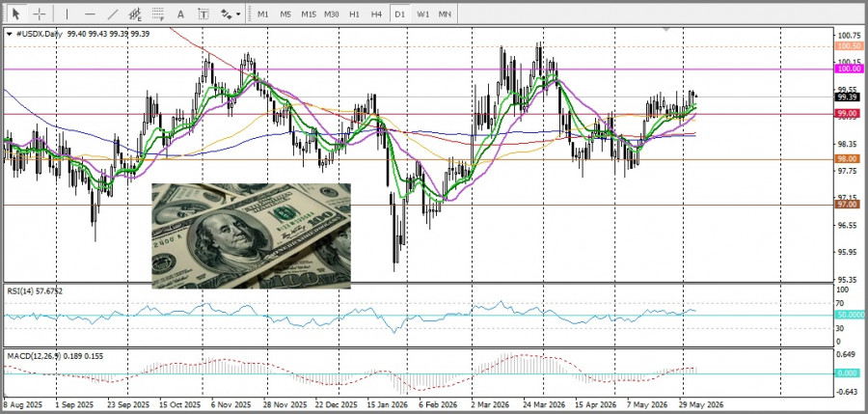Image resolution: width=868 pixels, height=414 pixels.
Task: Click the 95.35 price scale value
Action: point(848,279)
